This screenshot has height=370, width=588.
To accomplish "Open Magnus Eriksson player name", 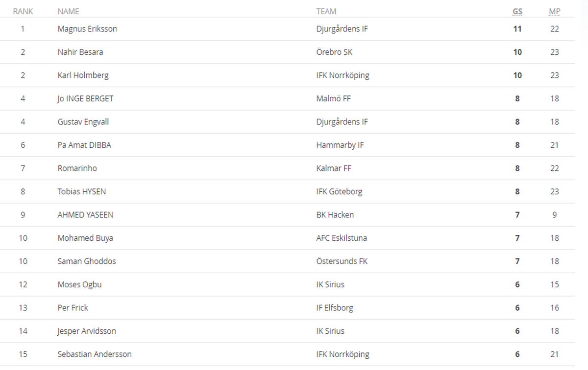I will [x=87, y=29].
